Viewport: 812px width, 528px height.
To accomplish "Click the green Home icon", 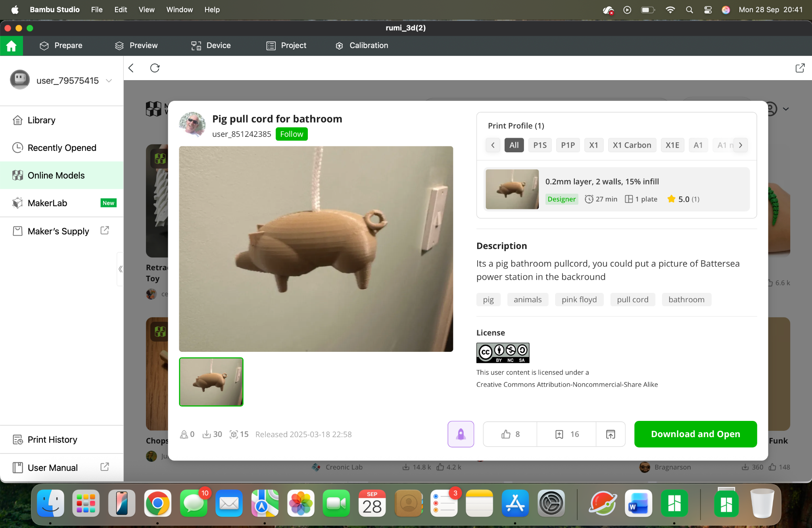I will pyautogui.click(x=12, y=46).
